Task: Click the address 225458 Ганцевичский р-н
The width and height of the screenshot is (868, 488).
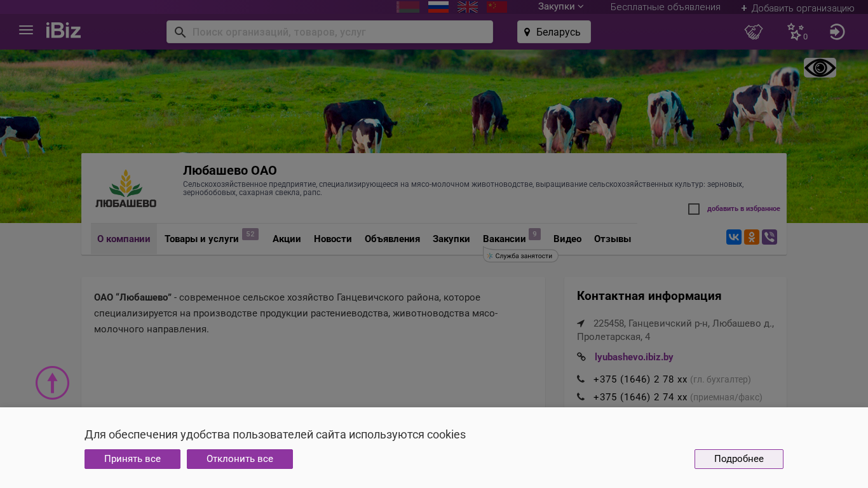Action: click(x=675, y=330)
